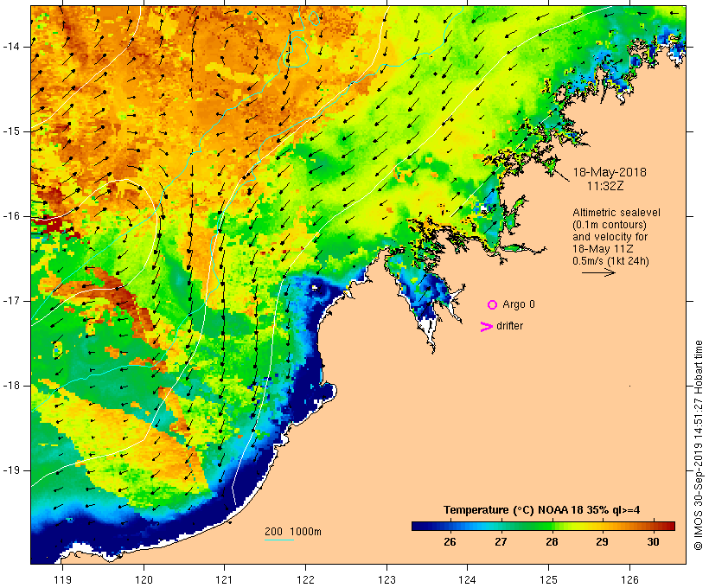
Task: Click the IMOS copyright timestamp text
Action: (x=699, y=445)
